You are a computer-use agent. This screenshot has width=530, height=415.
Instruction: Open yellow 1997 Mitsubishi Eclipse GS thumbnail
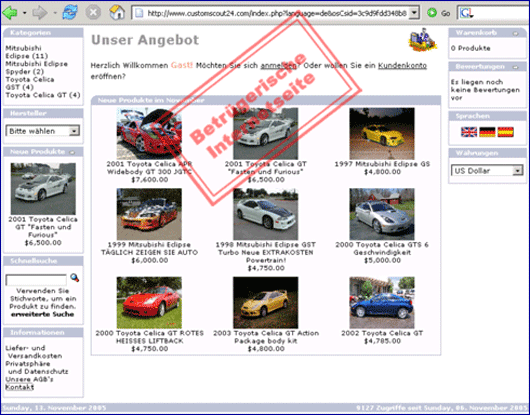click(382, 133)
